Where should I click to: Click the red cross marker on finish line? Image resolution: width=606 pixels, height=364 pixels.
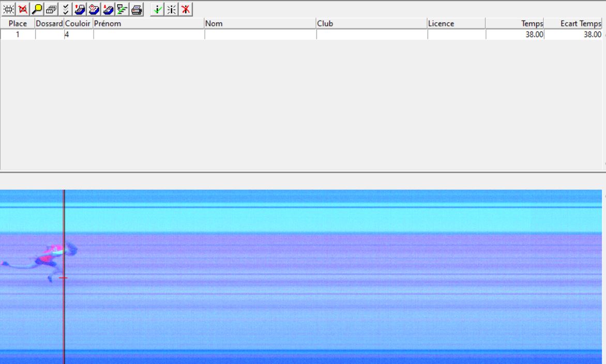pyautogui.click(x=64, y=278)
